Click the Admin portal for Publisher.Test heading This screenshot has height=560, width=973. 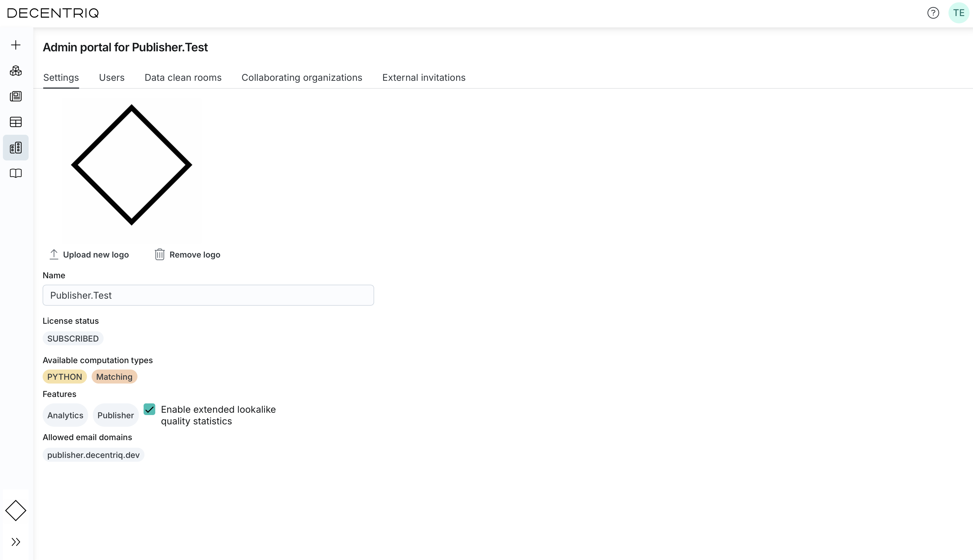(x=125, y=47)
